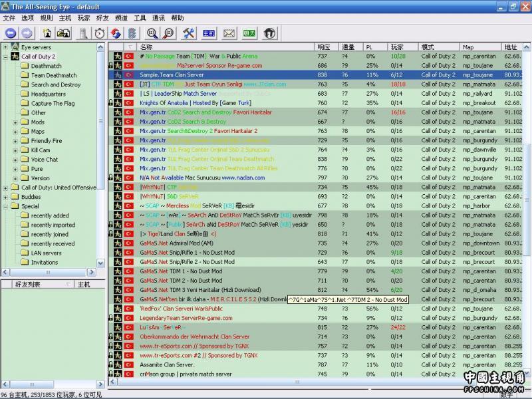Click the game star icon on Knights Of Anatolia row
This screenshot has width=532, height=399.
click(118, 103)
